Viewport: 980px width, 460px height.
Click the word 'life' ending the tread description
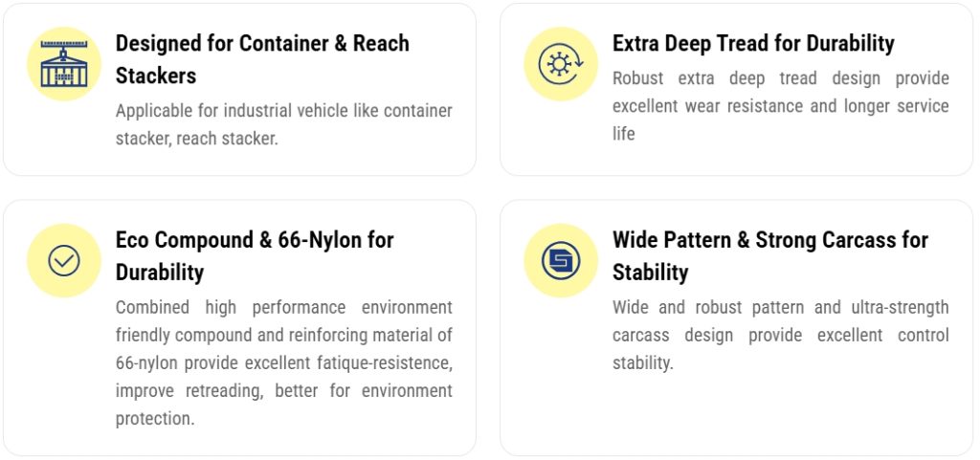624,134
